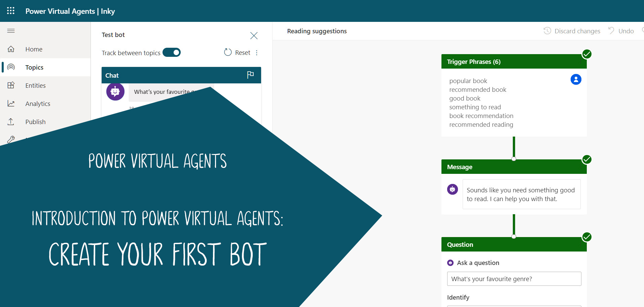Image resolution: width=644 pixels, height=307 pixels.
Task: Close the Test bot panel
Action: pos(254,36)
